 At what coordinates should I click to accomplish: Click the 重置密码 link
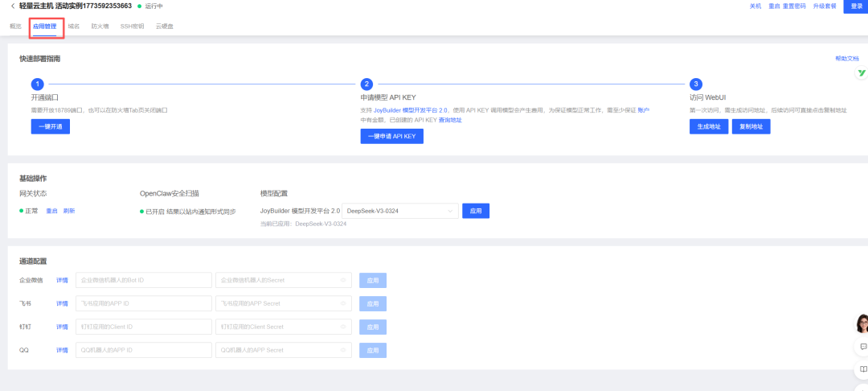(794, 6)
